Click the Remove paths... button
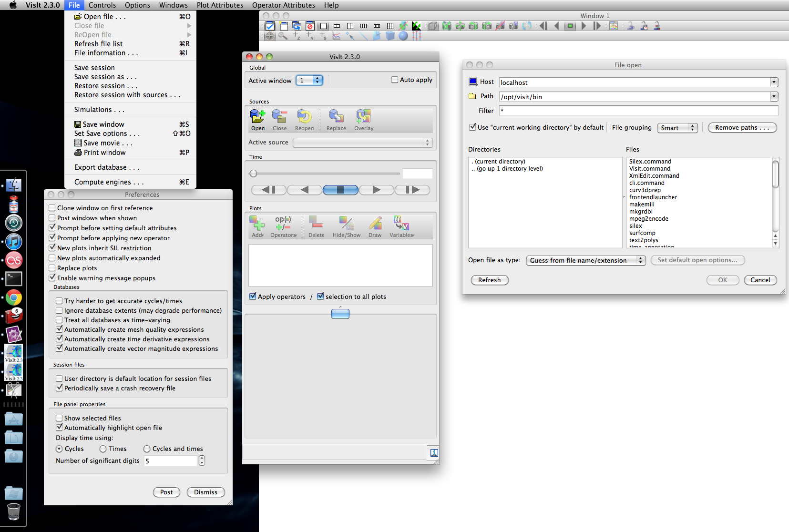 [x=742, y=127]
